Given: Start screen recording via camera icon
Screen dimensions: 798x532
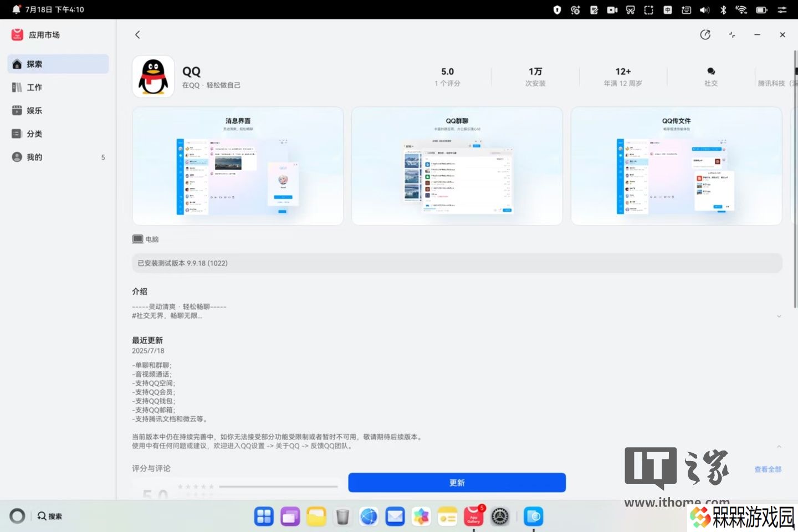Looking at the screenshot, I should pos(612,9).
